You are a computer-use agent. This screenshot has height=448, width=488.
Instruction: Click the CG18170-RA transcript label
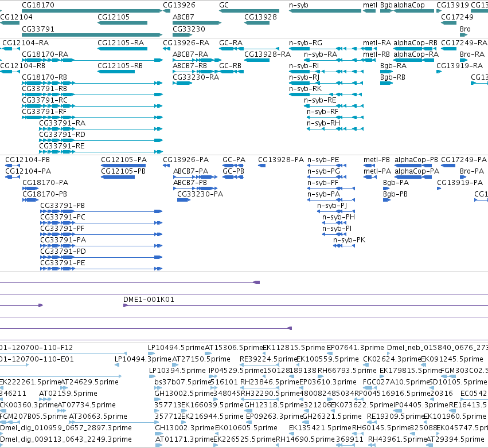(x=45, y=54)
